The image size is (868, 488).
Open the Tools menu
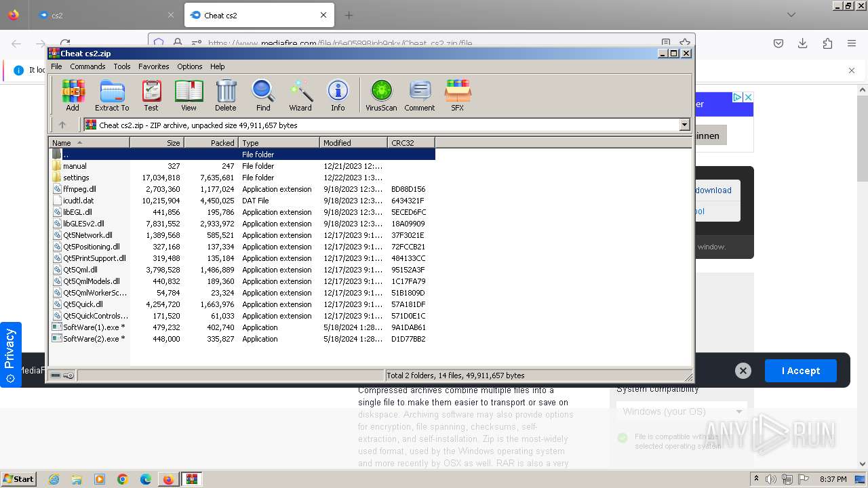pyautogui.click(x=122, y=66)
